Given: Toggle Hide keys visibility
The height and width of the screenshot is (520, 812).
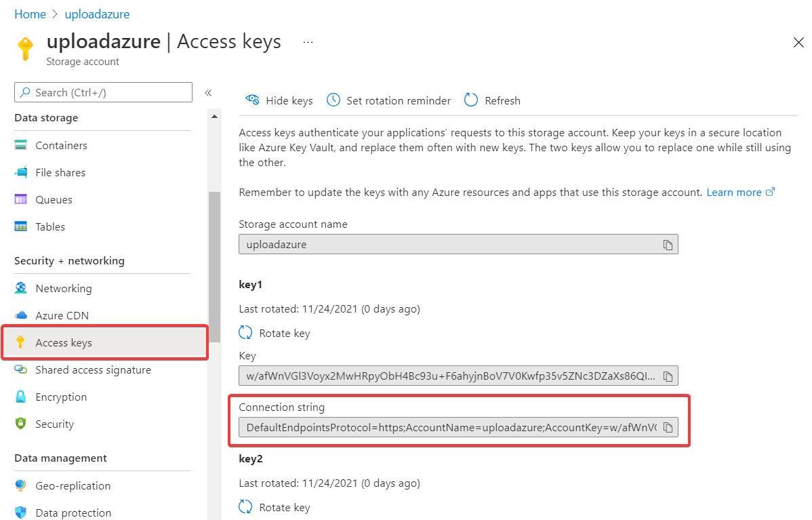Looking at the screenshot, I should tap(279, 100).
